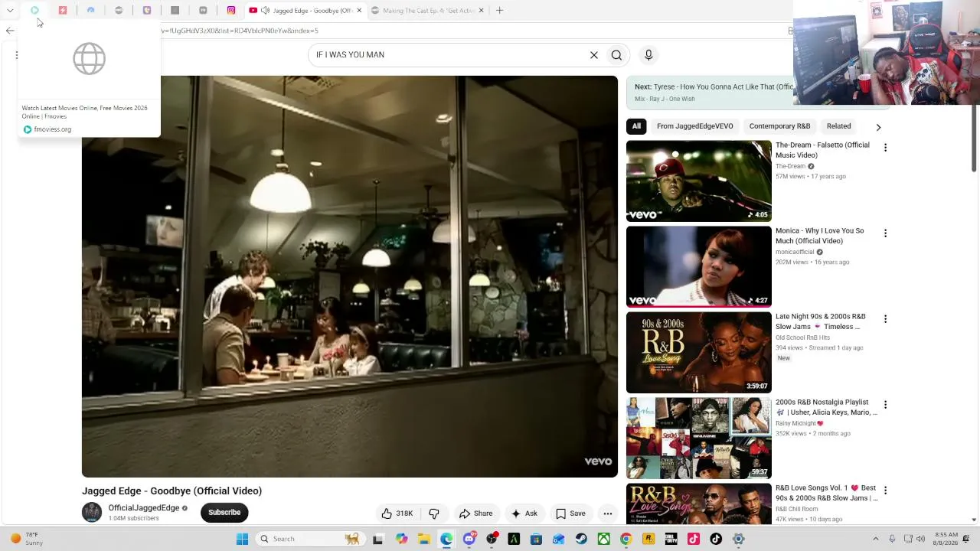This screenshot has width=980, height=551.
Task: Close the Making The Cast tab
Action: coord(482,11)
